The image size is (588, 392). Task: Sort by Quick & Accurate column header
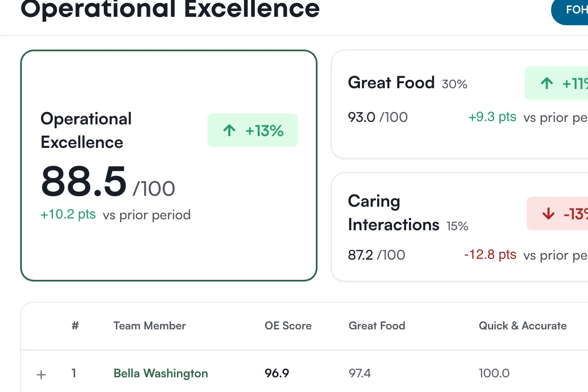tap(522, 326)
